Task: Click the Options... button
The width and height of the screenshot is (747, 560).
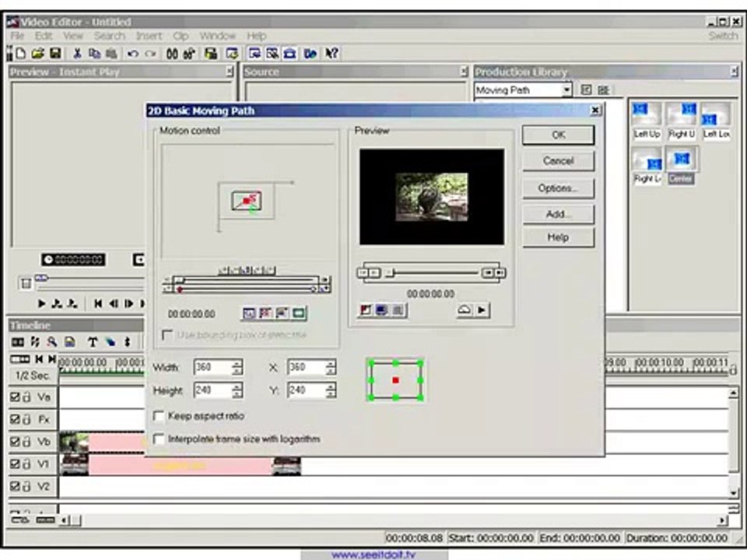Action: coord(559,188)
